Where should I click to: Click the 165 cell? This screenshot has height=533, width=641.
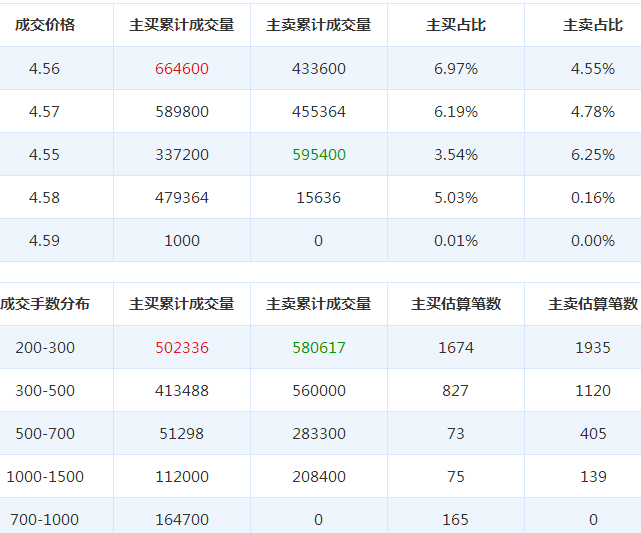455,520
